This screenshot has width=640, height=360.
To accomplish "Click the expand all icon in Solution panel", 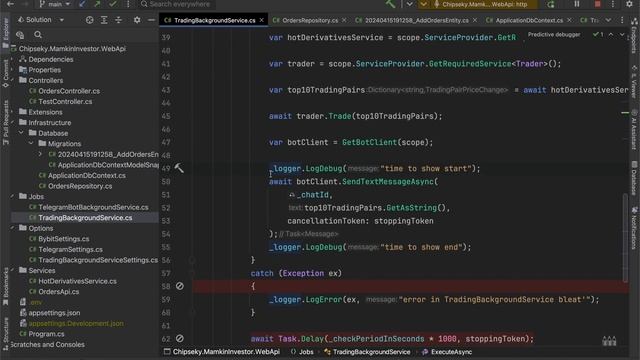I will [x=104, y=20].
